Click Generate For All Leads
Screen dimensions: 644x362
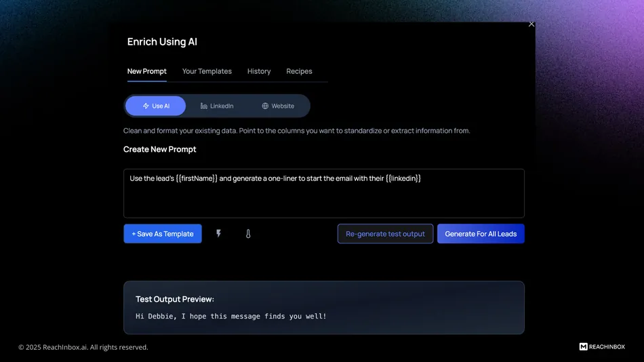481,233
